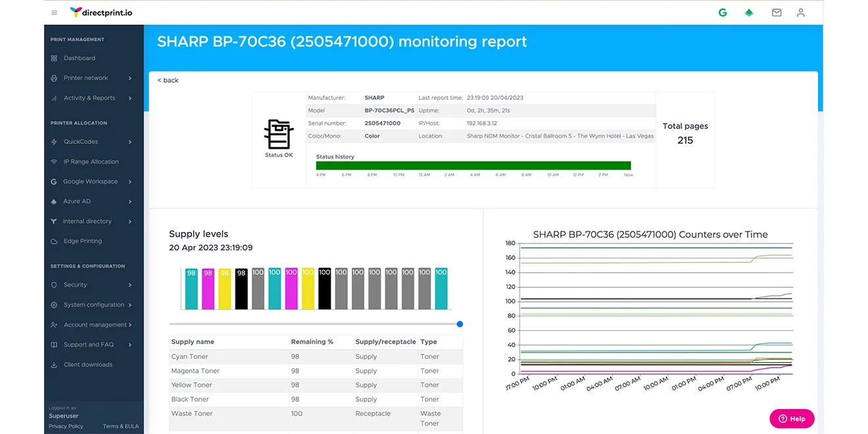Click the IP Range Allocation wifi icon

pos(54,162)
